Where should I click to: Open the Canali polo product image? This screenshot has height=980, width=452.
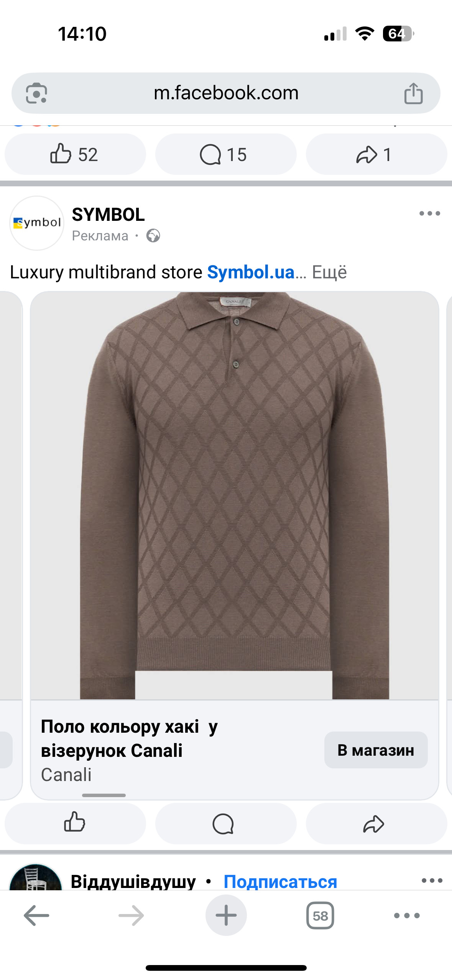point(235,495)
